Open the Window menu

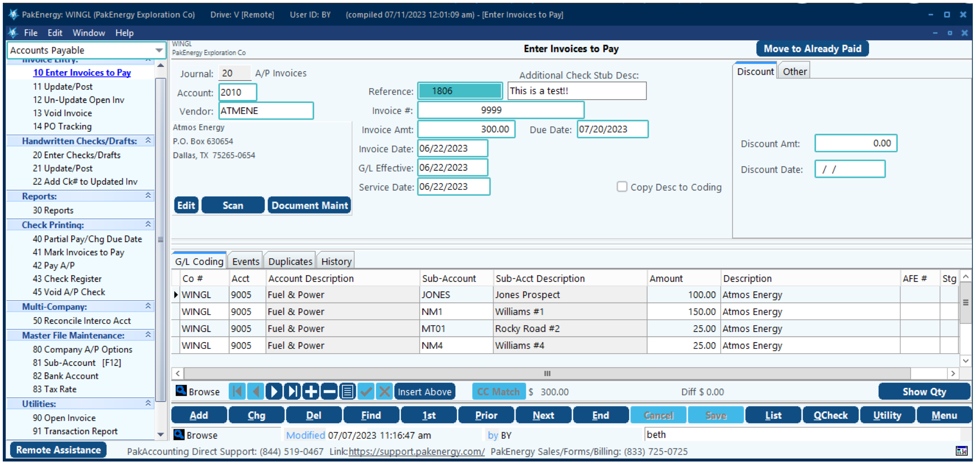coord(88,33)
